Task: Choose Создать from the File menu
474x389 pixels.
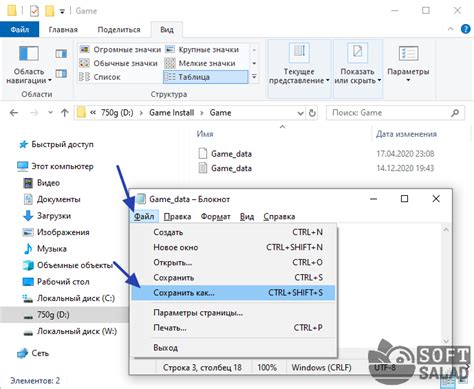Action: tap(233, 232)
